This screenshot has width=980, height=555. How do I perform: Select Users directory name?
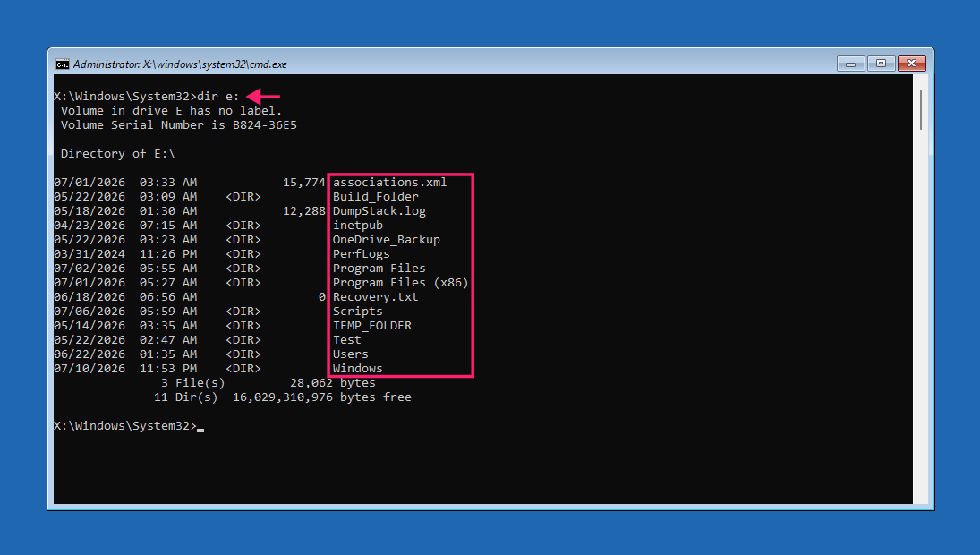[351, 355]
